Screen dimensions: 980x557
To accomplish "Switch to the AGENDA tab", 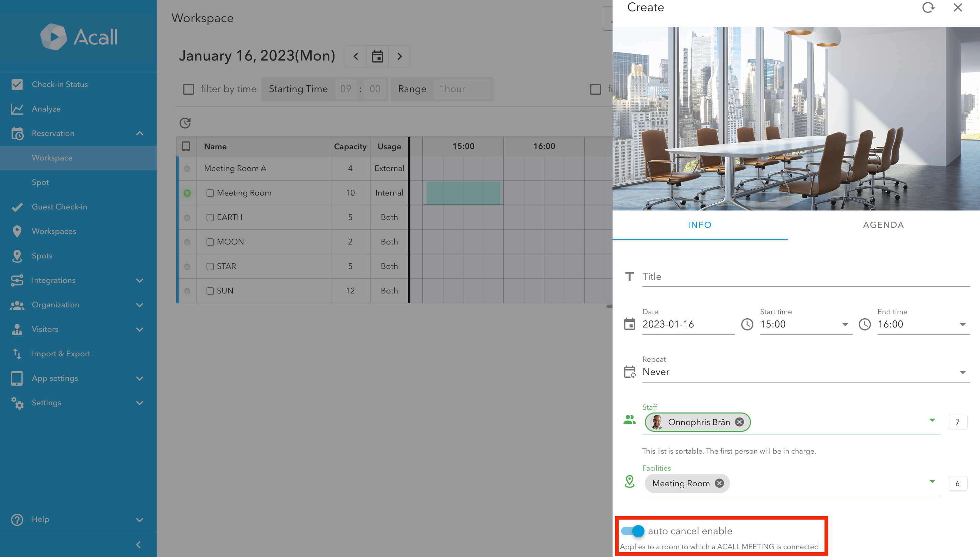I will coord(883,225).
